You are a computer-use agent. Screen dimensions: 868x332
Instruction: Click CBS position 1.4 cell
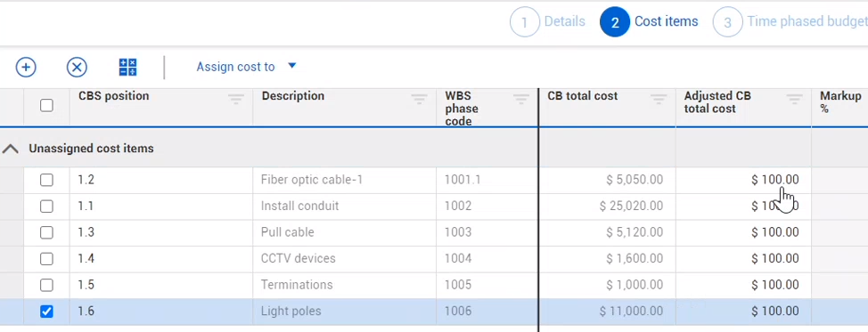(161, 258)
